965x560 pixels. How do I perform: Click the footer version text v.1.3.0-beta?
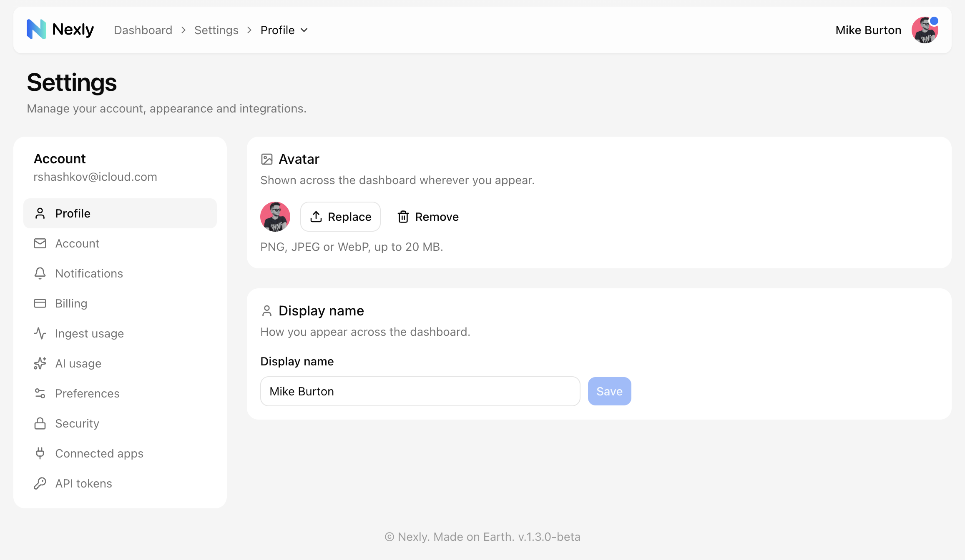549,537
